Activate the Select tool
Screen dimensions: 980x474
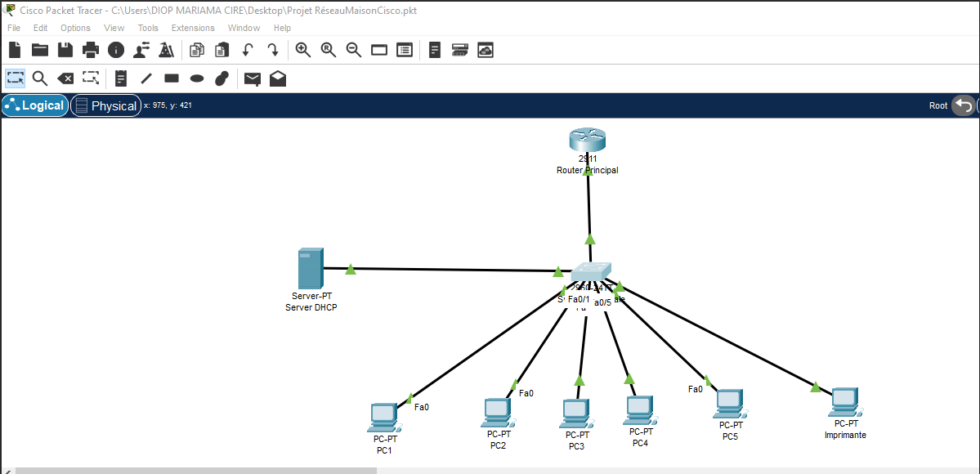16,78
